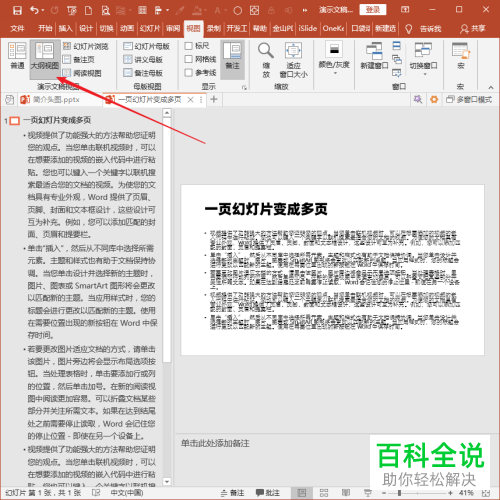The image size is (500, 500).
Task: Click the purple icon beside the orange gear
Action: tap(418, 99)
